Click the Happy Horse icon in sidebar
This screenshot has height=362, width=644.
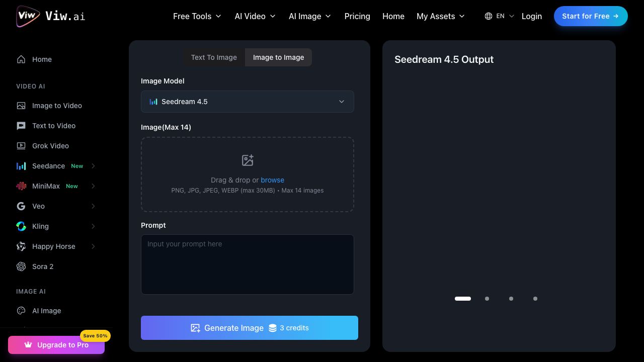[x=21, y=246]
